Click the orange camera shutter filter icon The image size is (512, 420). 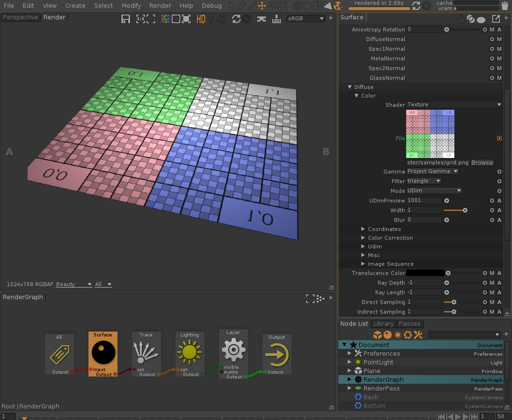tap(408, 334)
